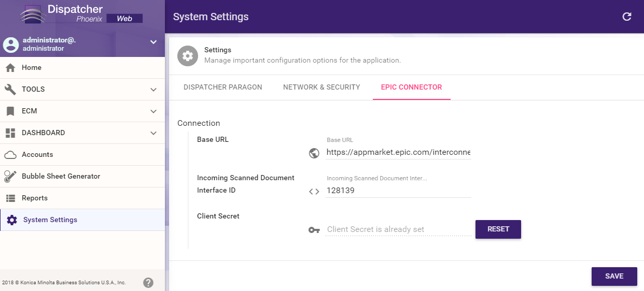Image resolution: width=644 pixels, height=291 pixels.
Task: Click the globe icon beside Base URL
Action: [314, 153]
